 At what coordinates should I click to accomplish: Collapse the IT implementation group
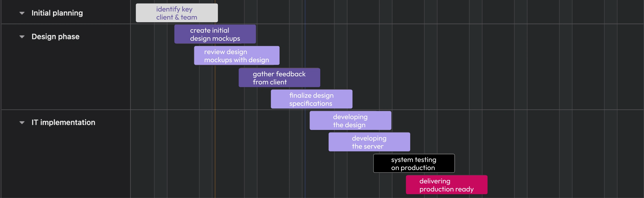click(x=22, y=123)
